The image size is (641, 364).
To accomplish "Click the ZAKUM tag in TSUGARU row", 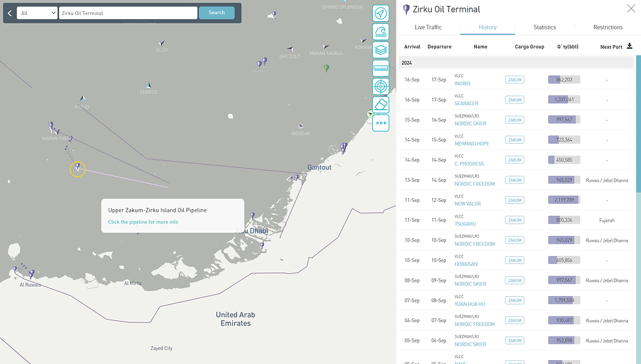I will click(x=515, y=220).
